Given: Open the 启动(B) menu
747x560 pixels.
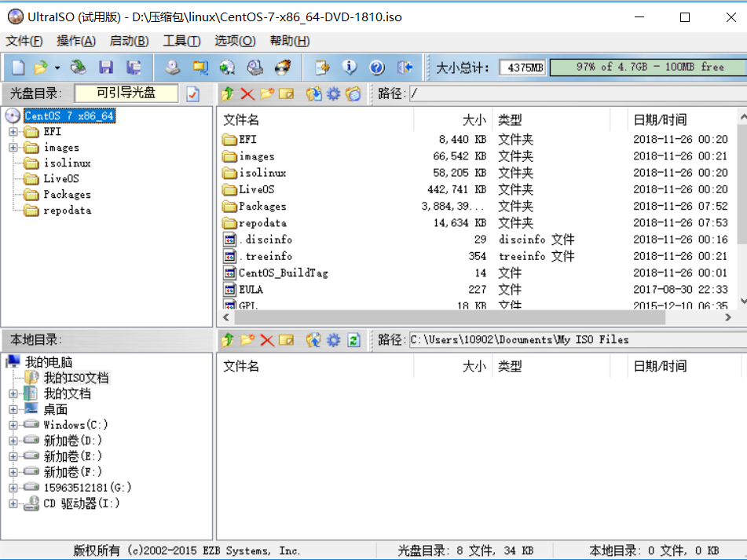Looking at the screenshot, I should (129, 41).
